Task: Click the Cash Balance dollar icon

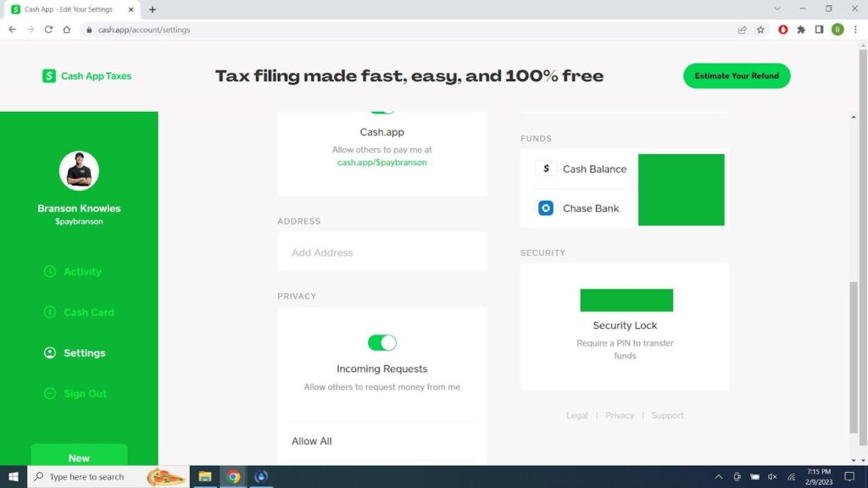Action: 546,169
